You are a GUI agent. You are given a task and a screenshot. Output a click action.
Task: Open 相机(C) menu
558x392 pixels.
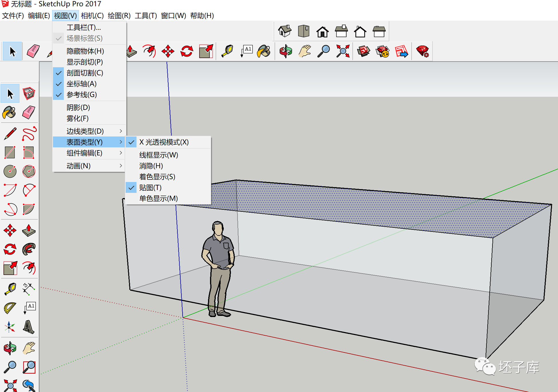pos(92,16)
